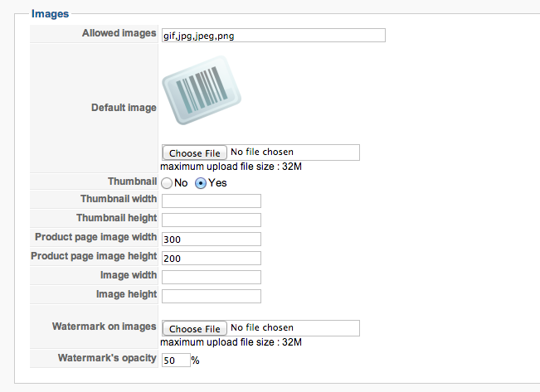540x392 pixels.
Task: Click the 'Allowed images' label text
Action: tap(119, 33)
